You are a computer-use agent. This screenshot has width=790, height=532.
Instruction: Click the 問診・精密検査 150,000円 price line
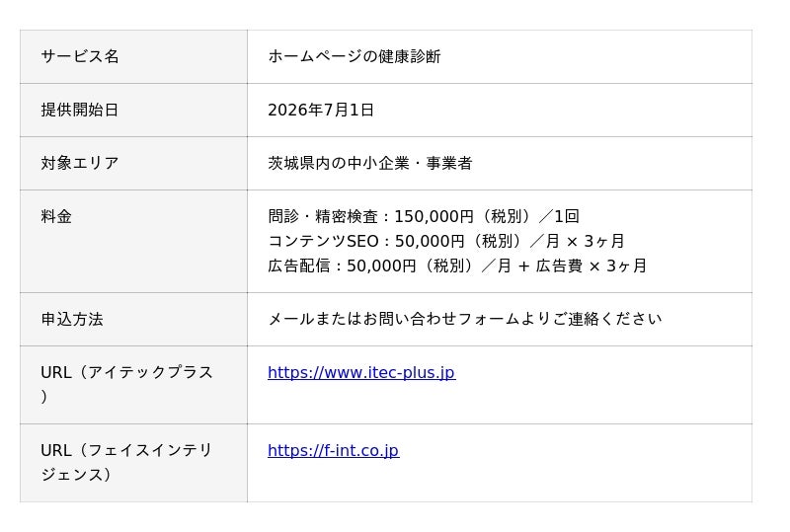click(x=424, y=216)
